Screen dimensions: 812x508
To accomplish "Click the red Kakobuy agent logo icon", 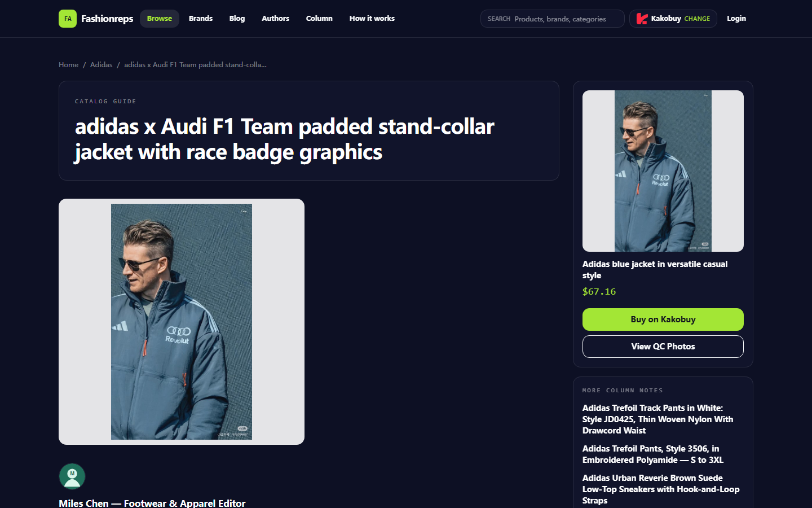I will (x=642, y=19).
